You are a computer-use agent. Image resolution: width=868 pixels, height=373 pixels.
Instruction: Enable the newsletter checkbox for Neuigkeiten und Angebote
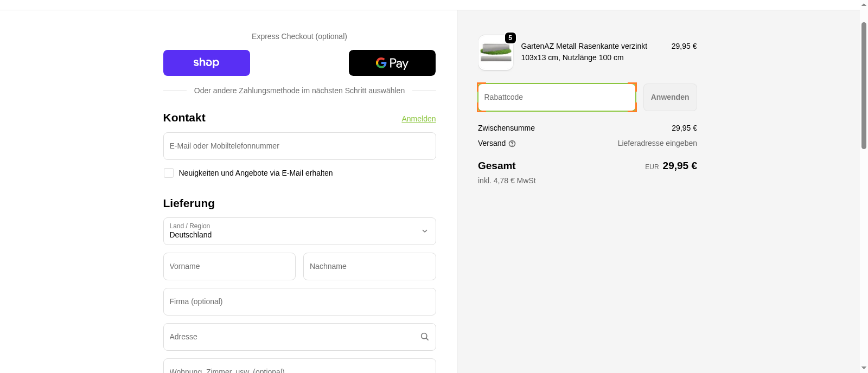[x=169, y=173]
